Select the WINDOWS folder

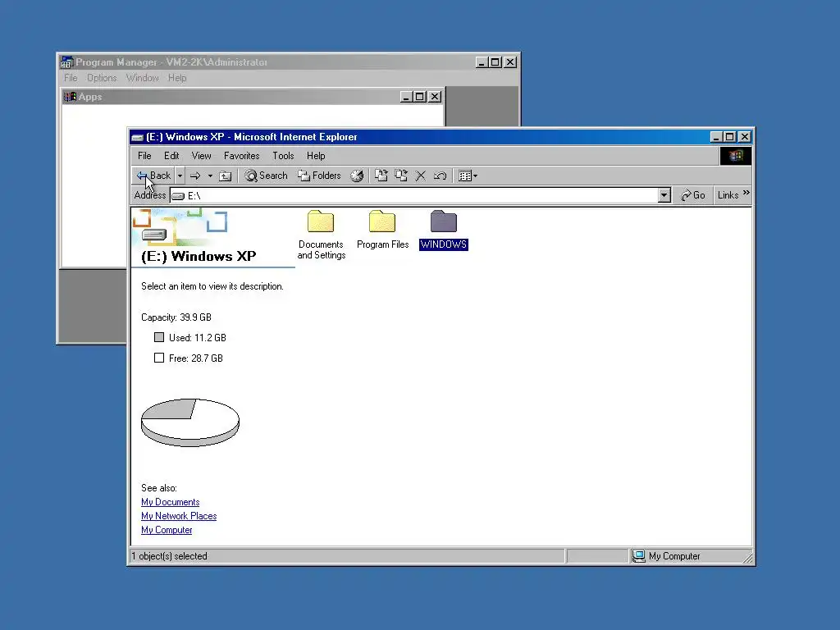(x=444, y=231)
